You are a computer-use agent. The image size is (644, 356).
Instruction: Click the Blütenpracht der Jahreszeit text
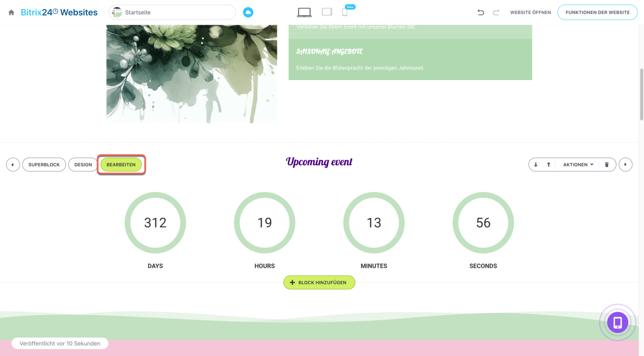(360, 67)
